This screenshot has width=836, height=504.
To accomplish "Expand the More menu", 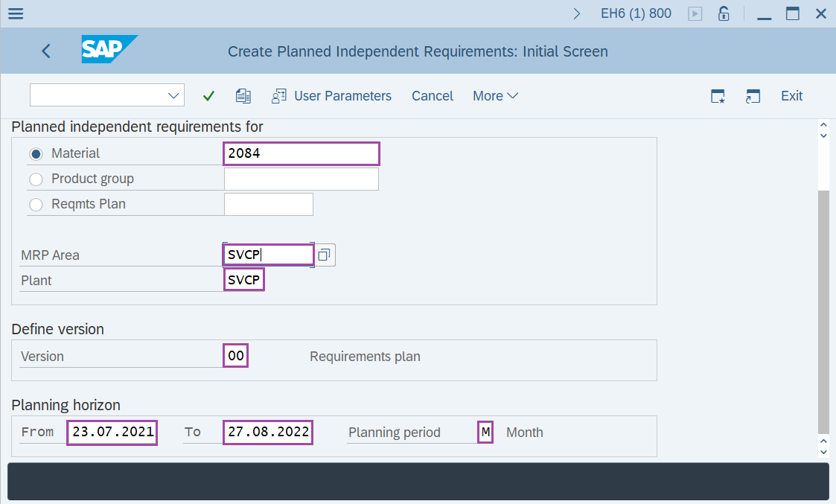I will (x=495, y=96).
